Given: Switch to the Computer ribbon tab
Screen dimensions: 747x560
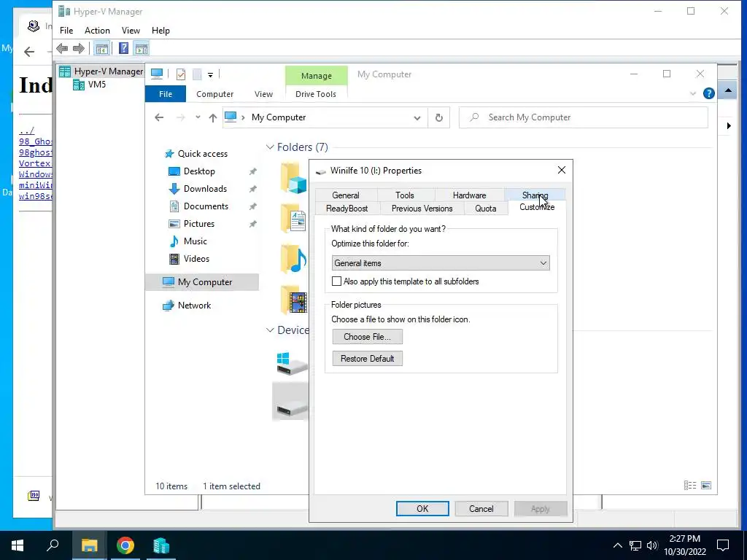Looking at the screenshot, I should (x=215, y=94).
